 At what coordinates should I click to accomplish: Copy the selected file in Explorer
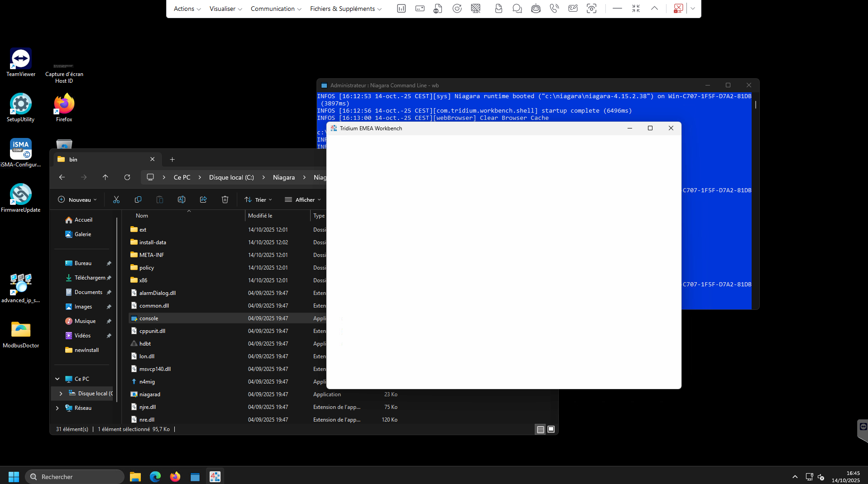[138, 199]
